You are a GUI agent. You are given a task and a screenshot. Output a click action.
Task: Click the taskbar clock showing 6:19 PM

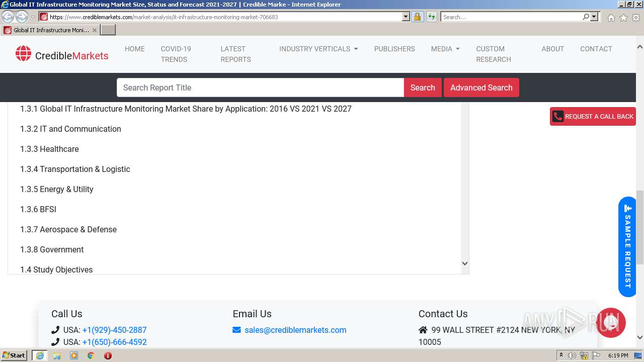click(618, 355)
